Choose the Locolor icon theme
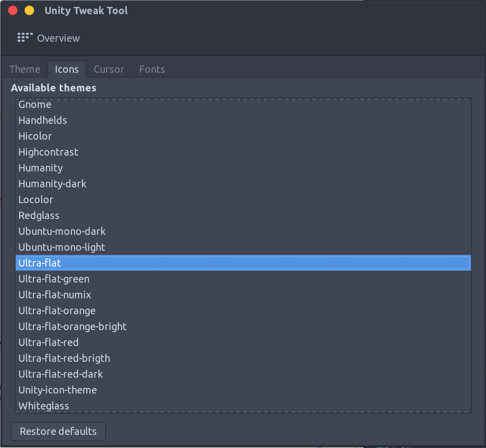 pos(243,200)
